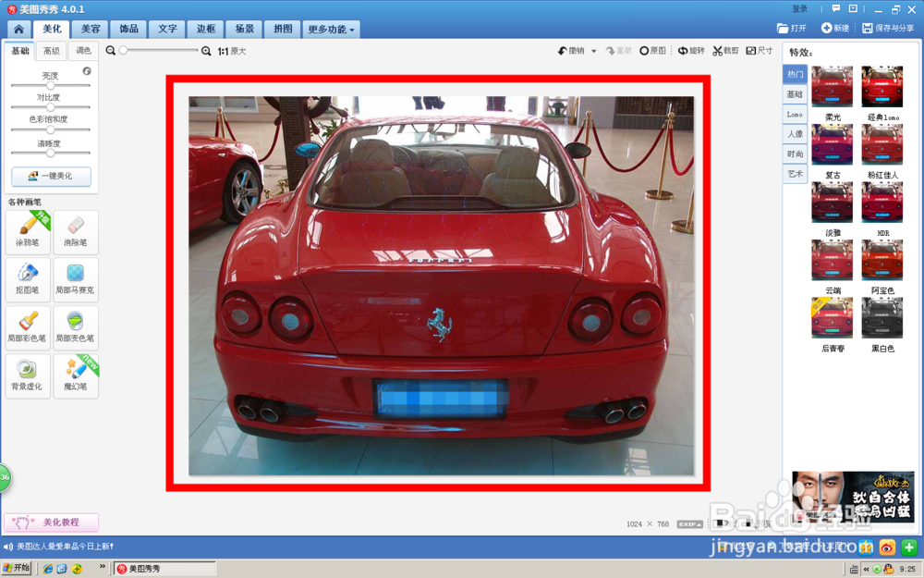Image resolution: width=924 pixels, height=578 pixels.
Task: Click 新建 new canvas button
Action: click(835, 28)
